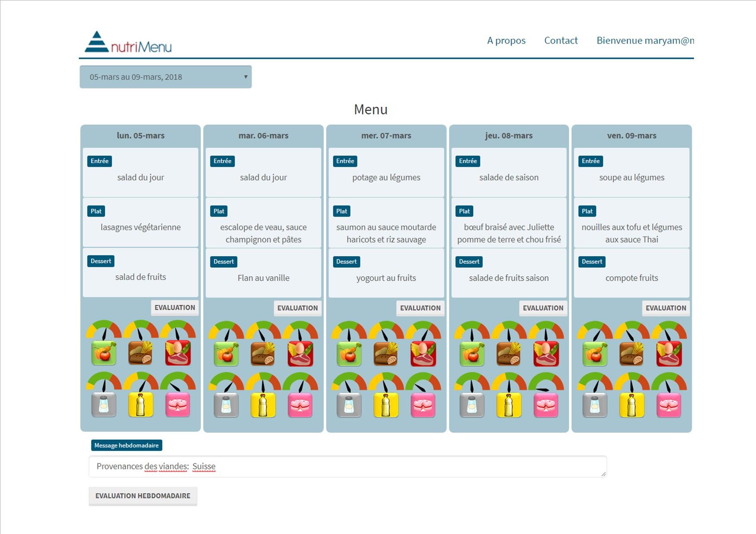This screenshot has width=756, height=534.
Task: Open the salt icon in mer. 07-mars column
Action: 349,405
